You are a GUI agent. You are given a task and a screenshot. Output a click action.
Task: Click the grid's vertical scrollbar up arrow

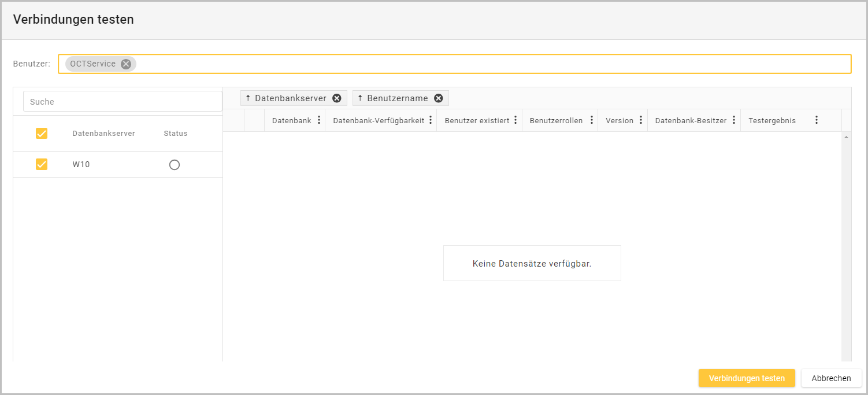(x=846, y=137)
